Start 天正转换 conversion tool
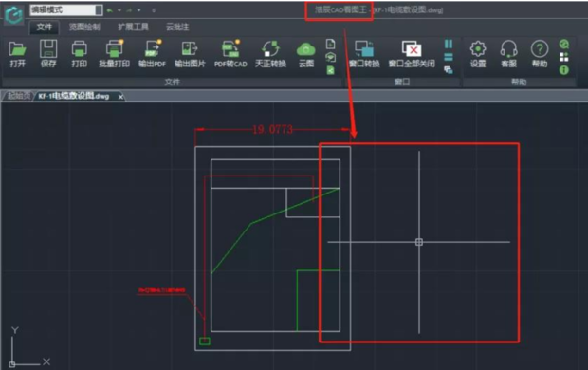Screen dimensions: 588x370 coord(270,54)
